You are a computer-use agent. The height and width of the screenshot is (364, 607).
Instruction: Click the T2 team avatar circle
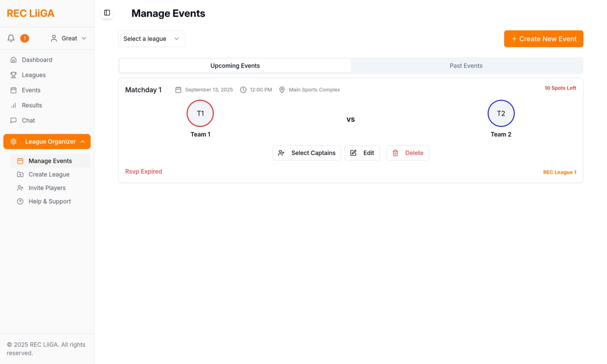[x=501, y=113]
